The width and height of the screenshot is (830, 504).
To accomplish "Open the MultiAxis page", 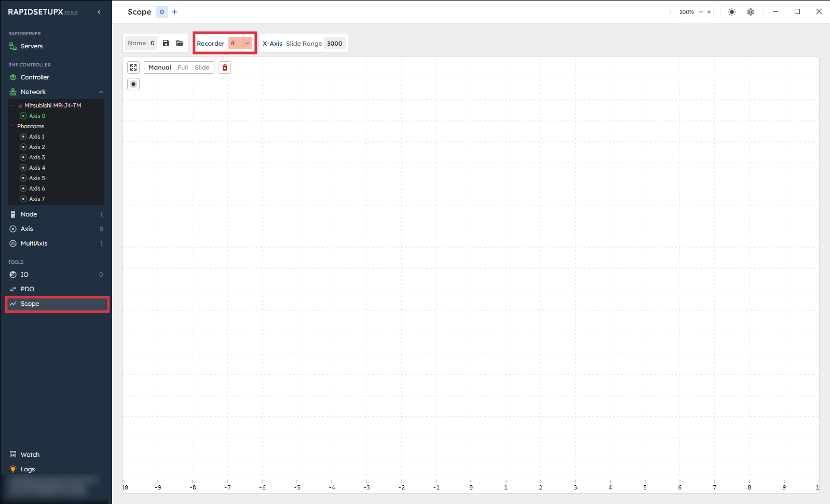I will pyautogui.click(x=56, y=243).
